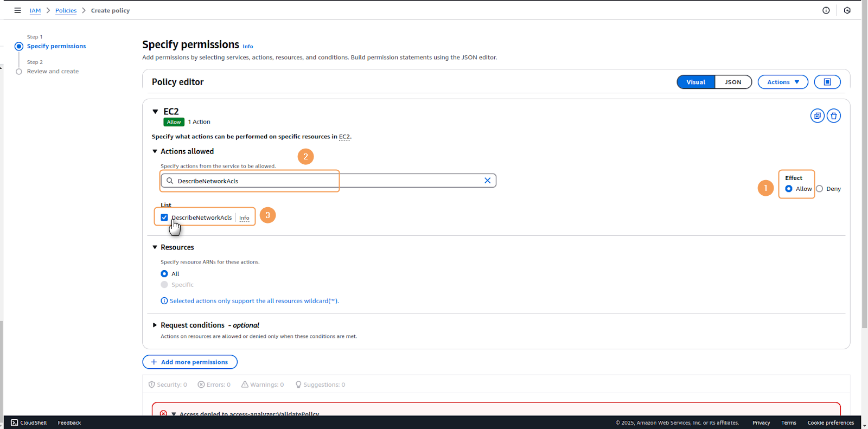The height and width of the screenshot is (429, 868).
Task: Duplicate the EC2 permission statement
Action: click(817, 116)
